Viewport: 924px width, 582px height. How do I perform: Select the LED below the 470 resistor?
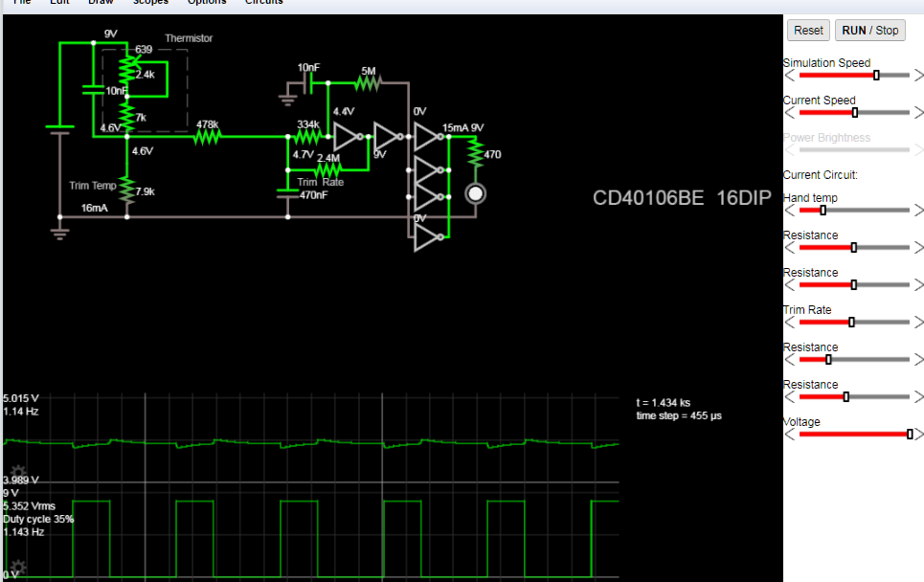pos(476,193)
